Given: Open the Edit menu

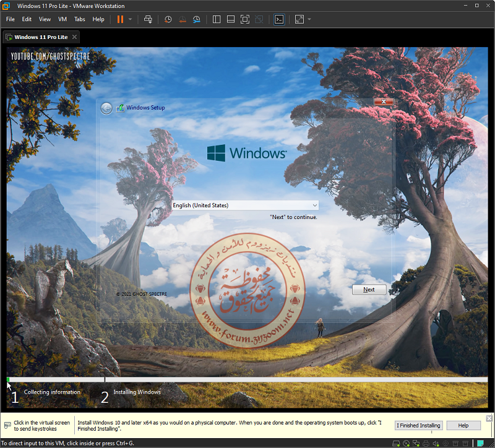Looking at the screenshot, I should click(27, 19).
